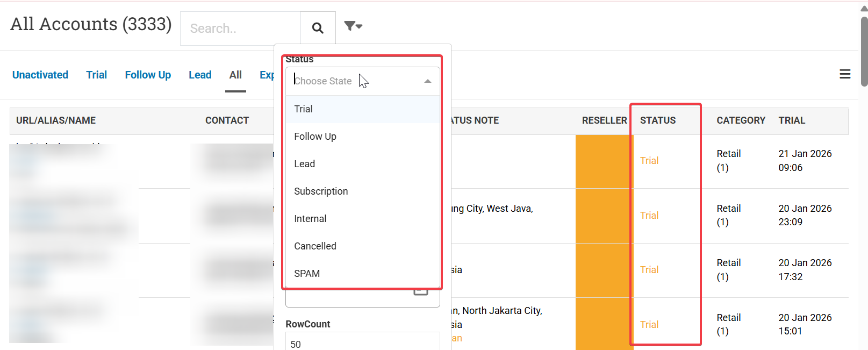Open the filter funnel dropdown
The width and height of the screenshot is (868, 350).
(x=353, y=26)
